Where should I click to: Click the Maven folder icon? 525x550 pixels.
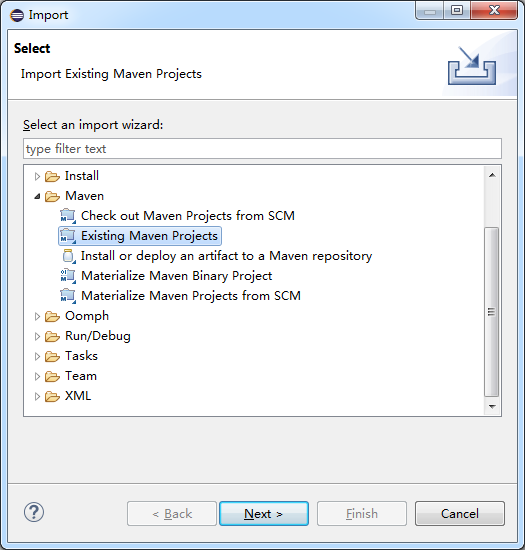click(x=52, y=196)
